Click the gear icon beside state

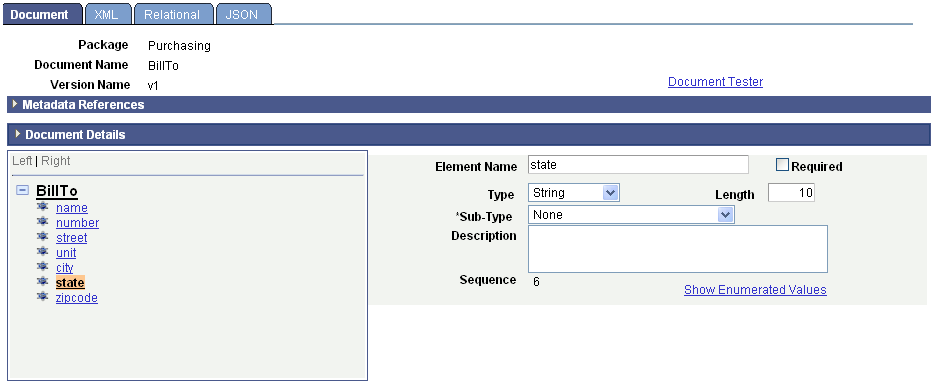pos(42,281)
